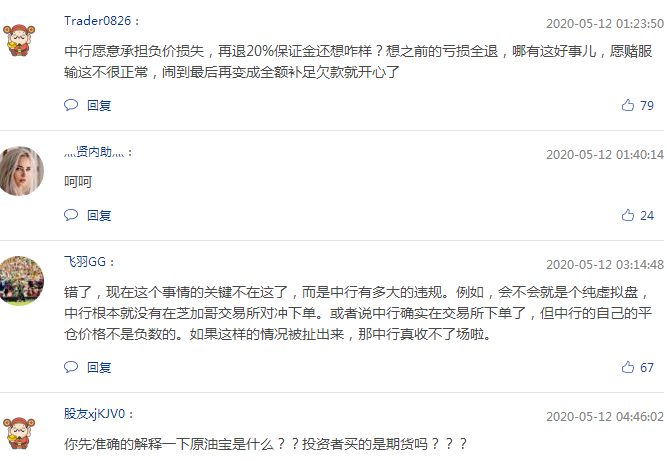
Task: Click speech bubble icon under 呵呵 comment
Action: 71,215
